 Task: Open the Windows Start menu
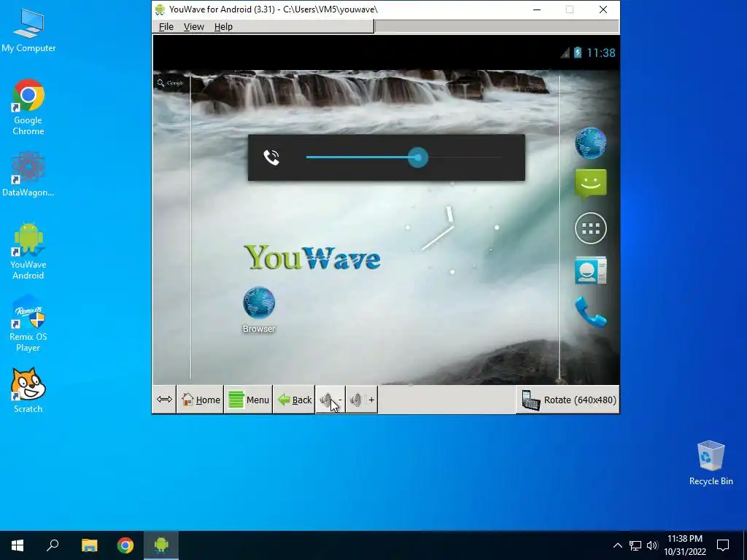click(18, 545)
